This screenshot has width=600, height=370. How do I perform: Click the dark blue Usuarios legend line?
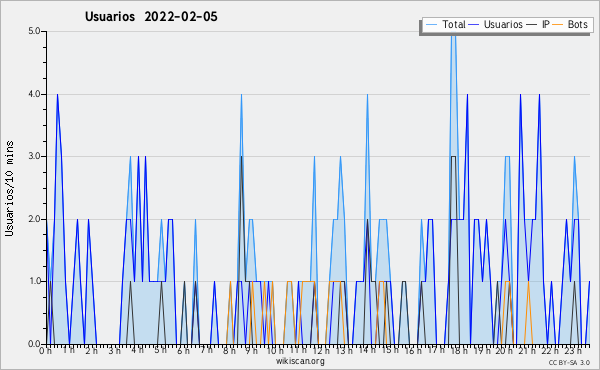(x=474, y=24)
